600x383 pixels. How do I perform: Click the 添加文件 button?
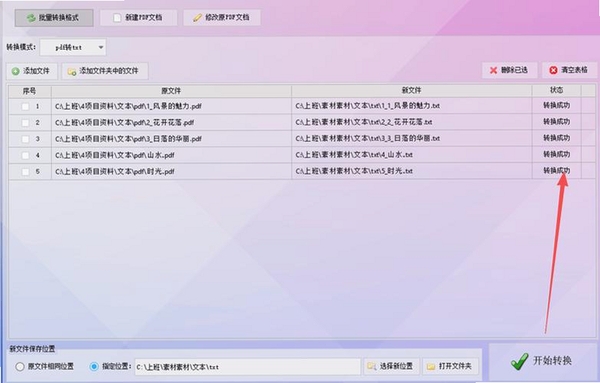(x=32, y=71)
